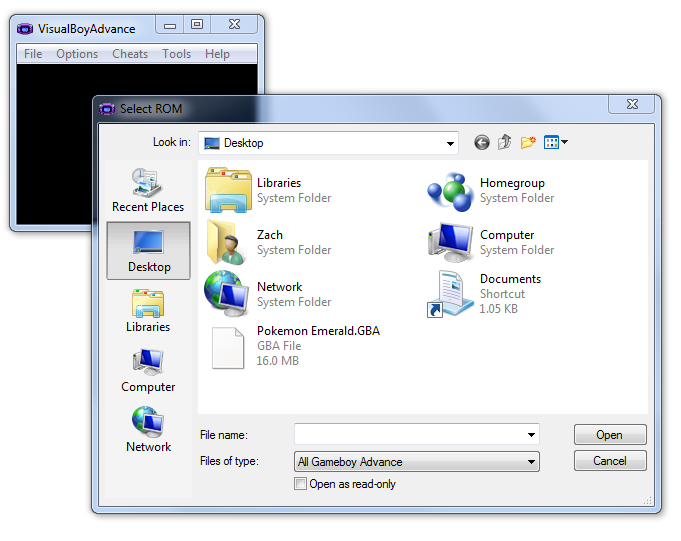Toggle Open as read-only checkbox
681x541 pixels.
[x=300, y=484]
